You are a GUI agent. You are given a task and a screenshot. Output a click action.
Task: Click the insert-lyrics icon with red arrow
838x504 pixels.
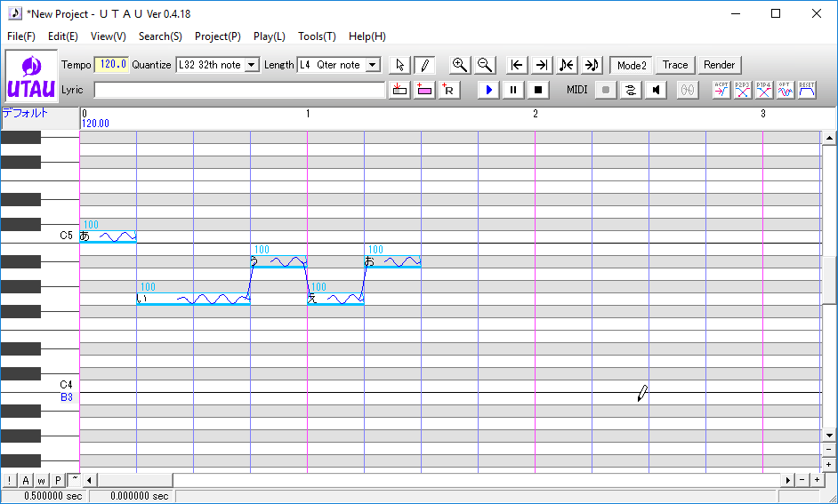pos(399,90)
